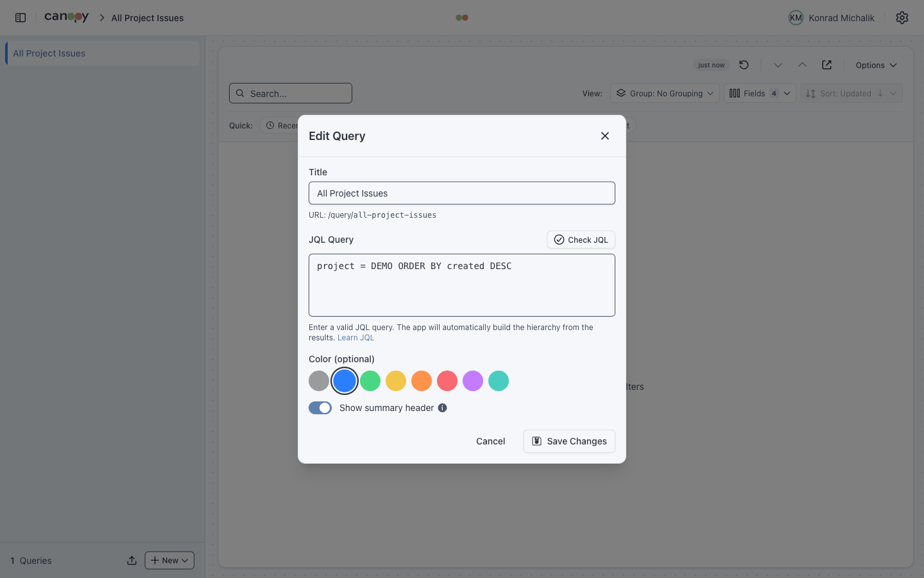Click the export queries icon near New button

click(x=132, y=560)
